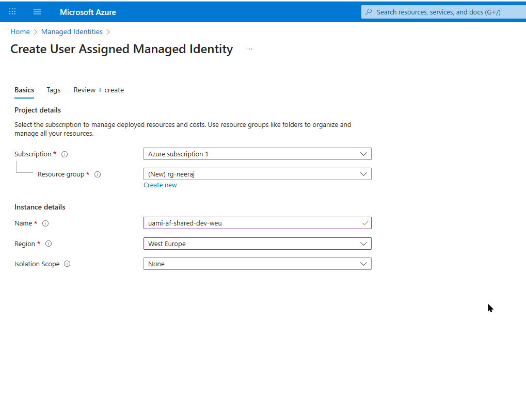Click the Subscription info icon
Image resolution: width=526 pixels, height=420 pixels.
pos(65,154)
